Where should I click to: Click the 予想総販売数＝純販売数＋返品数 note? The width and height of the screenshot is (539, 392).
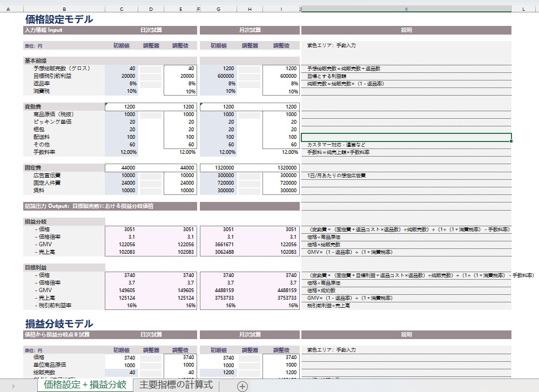[x=343, y=69]
